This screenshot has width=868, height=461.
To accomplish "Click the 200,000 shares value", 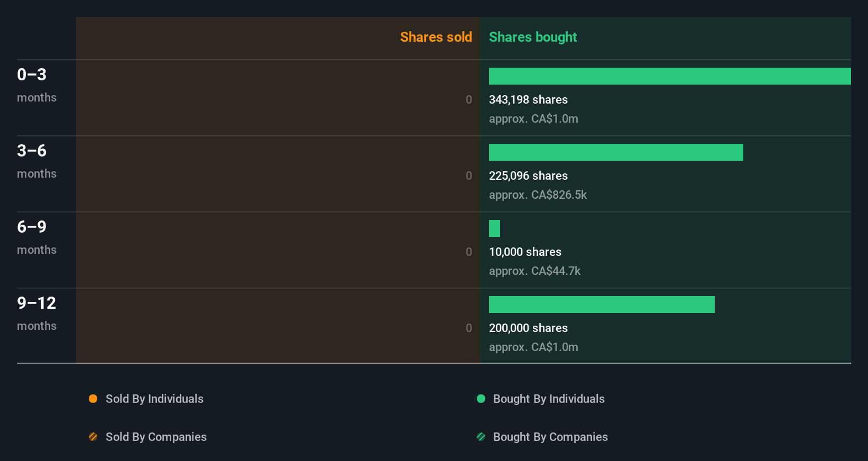I will pyautogui.click(x=528, y=328).
